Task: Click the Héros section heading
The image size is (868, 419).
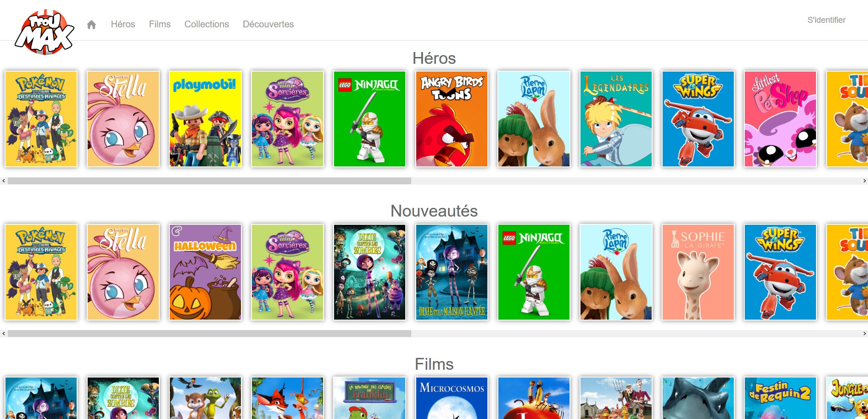Action: coord(434,58)
